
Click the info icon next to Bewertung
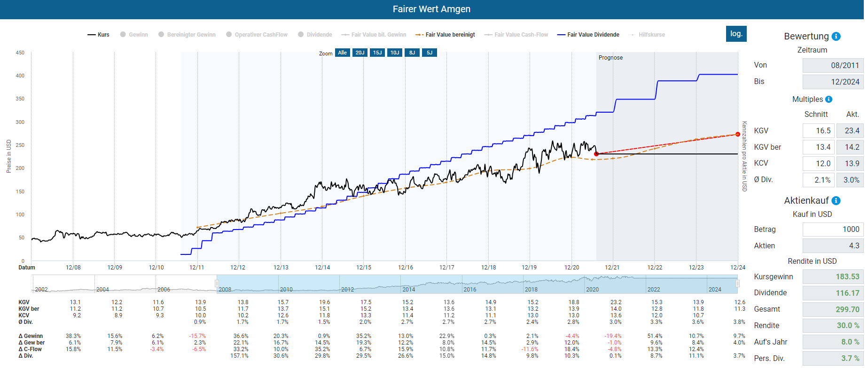click(x=836, y=37)
